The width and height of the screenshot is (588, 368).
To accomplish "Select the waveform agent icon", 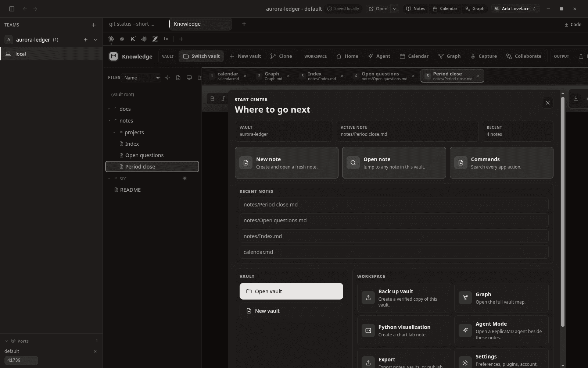I will [144, 39].
